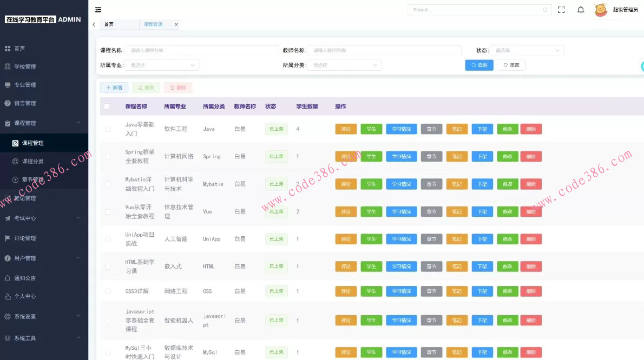Switch to the 首页 tab
This screenshot has height=360, width=644.
[109, 24]
